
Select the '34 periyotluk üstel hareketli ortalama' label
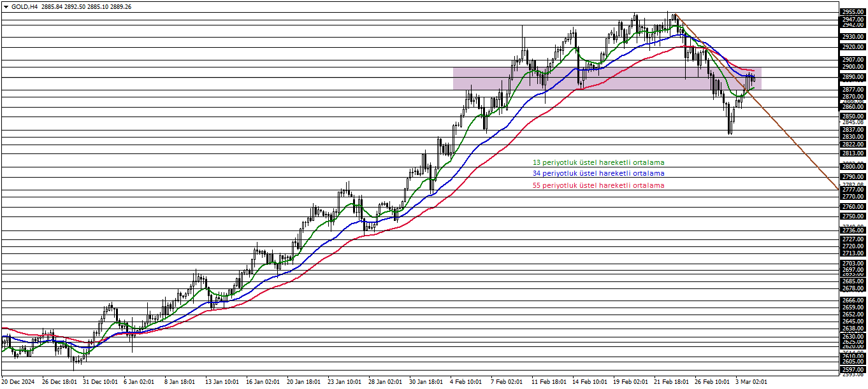(x=598, y=173)
